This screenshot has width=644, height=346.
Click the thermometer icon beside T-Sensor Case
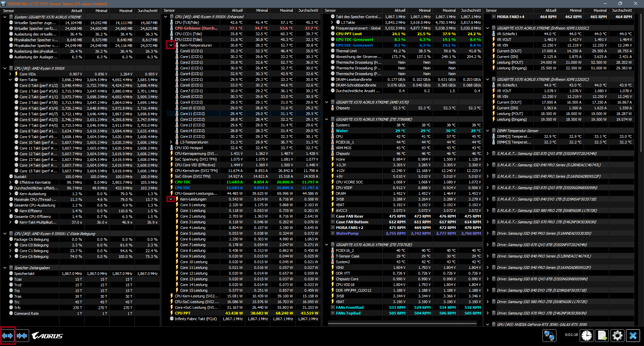(x=333, y=256)
